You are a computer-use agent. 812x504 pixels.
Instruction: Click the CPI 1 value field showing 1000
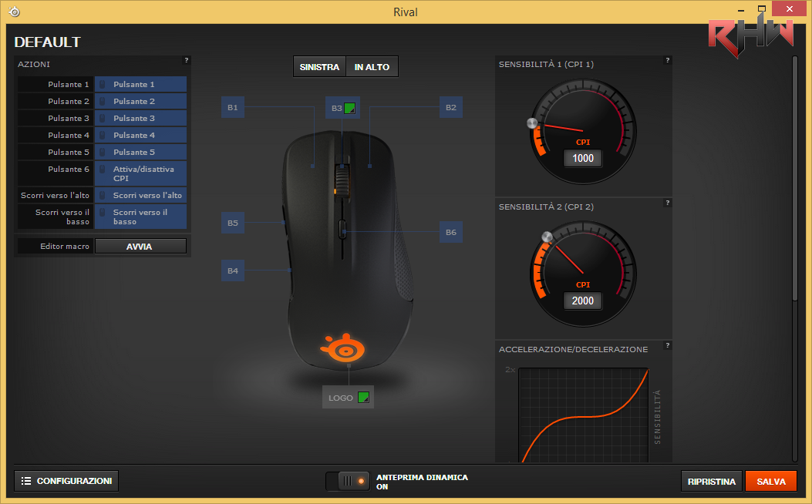tap(583, 158)
